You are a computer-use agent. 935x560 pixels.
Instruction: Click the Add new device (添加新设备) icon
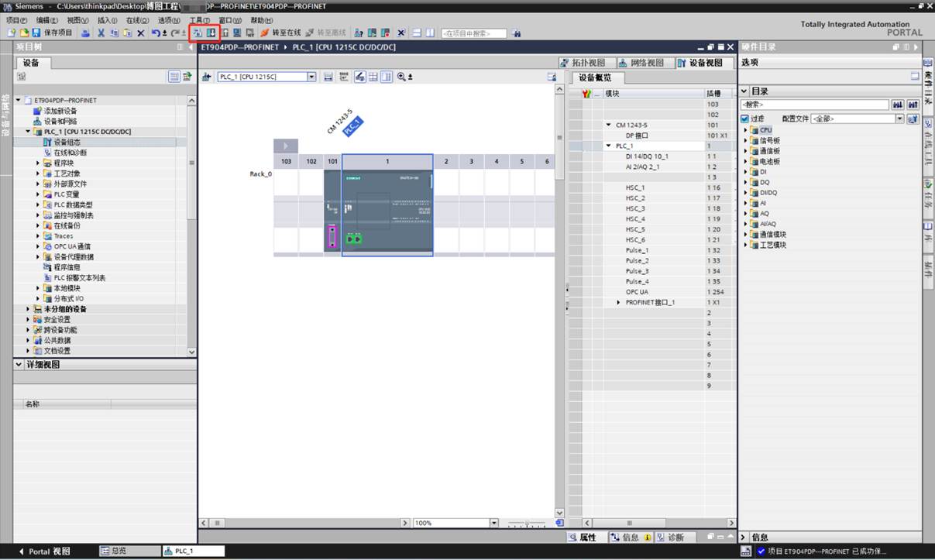pyautogui.click(x=36, y=111)
